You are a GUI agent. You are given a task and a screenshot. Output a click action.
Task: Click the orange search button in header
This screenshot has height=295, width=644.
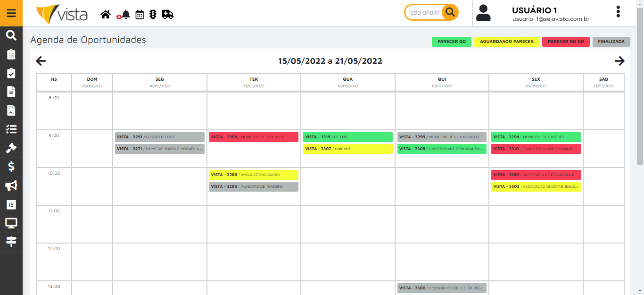450,12
